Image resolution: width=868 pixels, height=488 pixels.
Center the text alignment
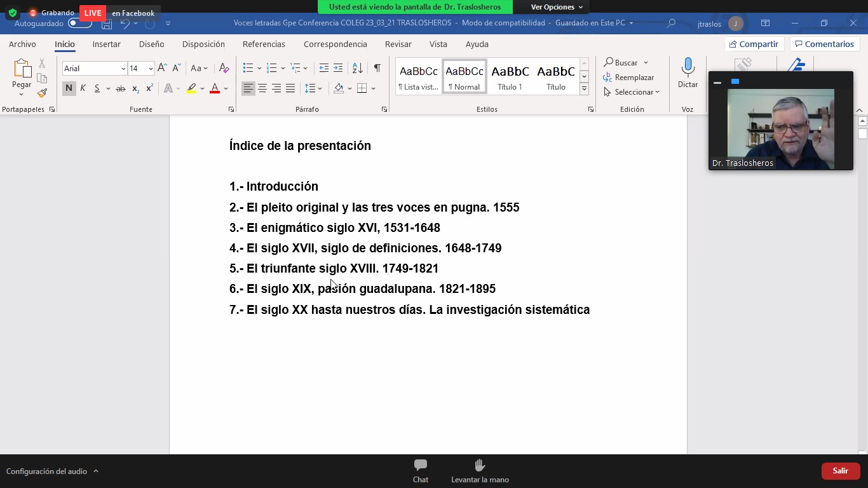(x=262, y=88)
